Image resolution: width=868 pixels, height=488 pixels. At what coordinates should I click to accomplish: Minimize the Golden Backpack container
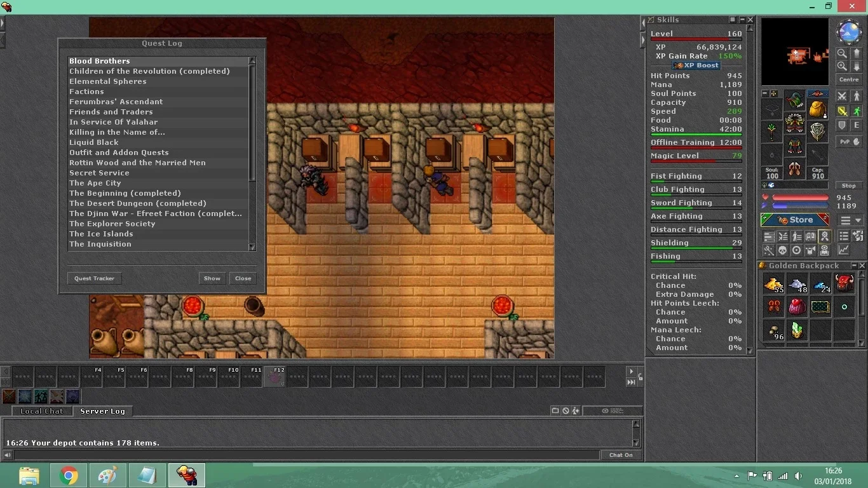click(x=853, y=266)
